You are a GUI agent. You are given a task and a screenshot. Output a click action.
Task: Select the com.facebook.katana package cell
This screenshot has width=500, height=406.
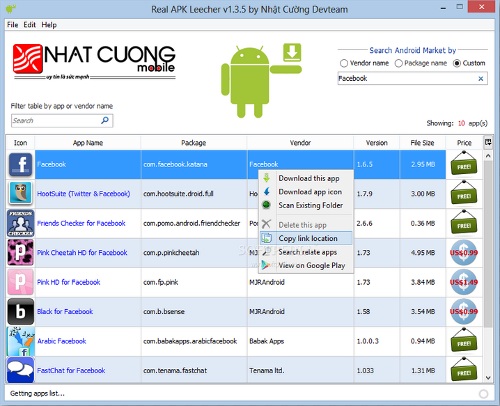point(194,164)
